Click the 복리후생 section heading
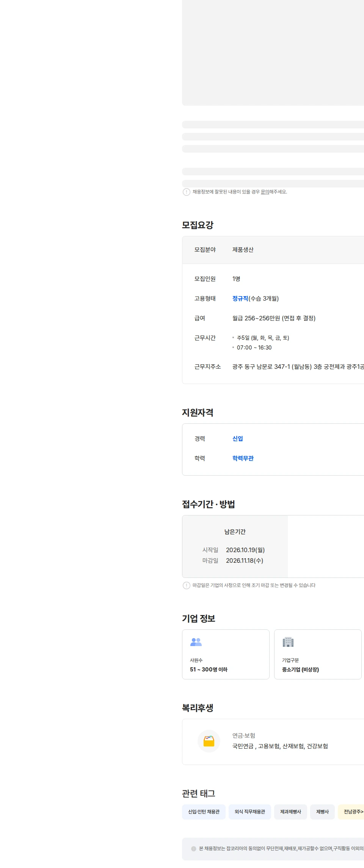 tap(198, 708)
